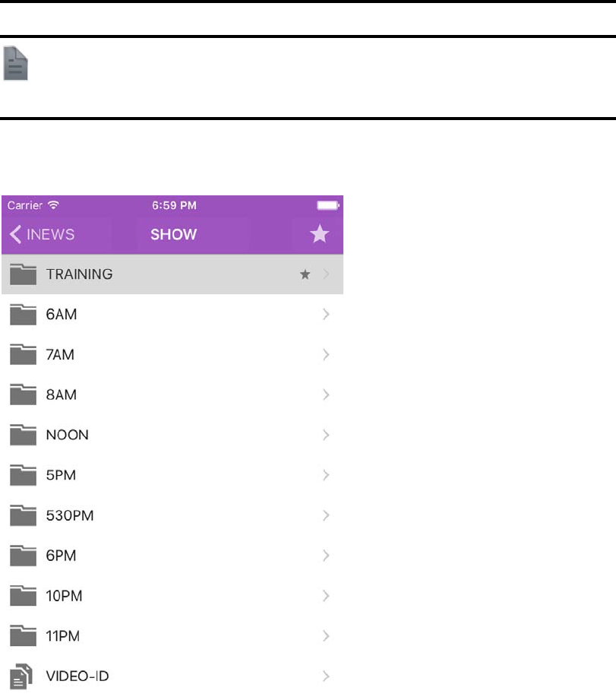Click the VIDEO-ID queue document icon

pyautogui.click(x=21, y=676)
